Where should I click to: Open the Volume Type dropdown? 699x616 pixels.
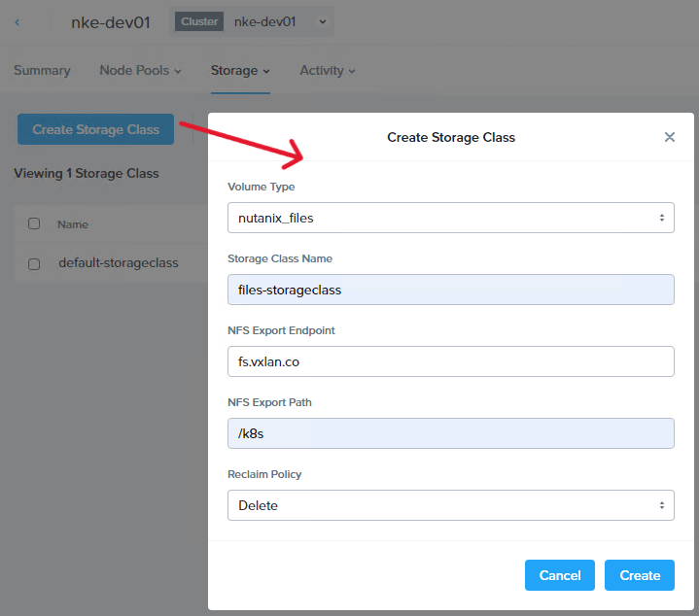450,218
